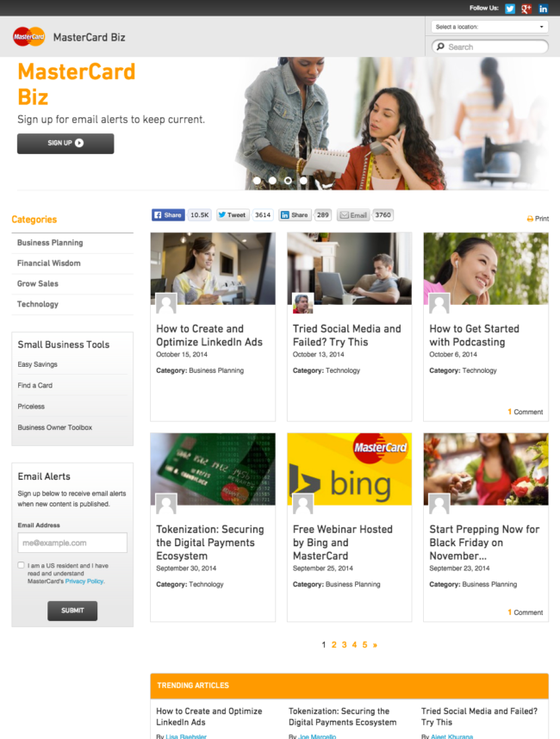Open trending Tokenization article link
Viewport: 560px width, 739px height.
pos(342,717)
